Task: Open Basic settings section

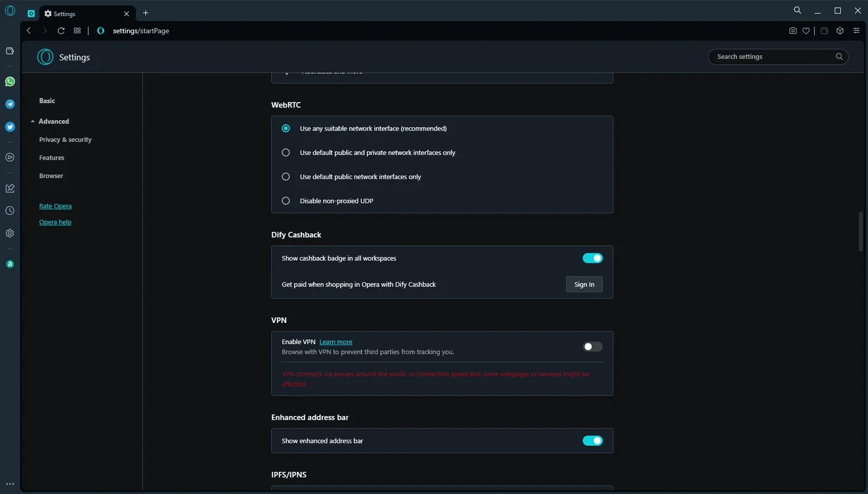Action: click(x=47, y=101)
